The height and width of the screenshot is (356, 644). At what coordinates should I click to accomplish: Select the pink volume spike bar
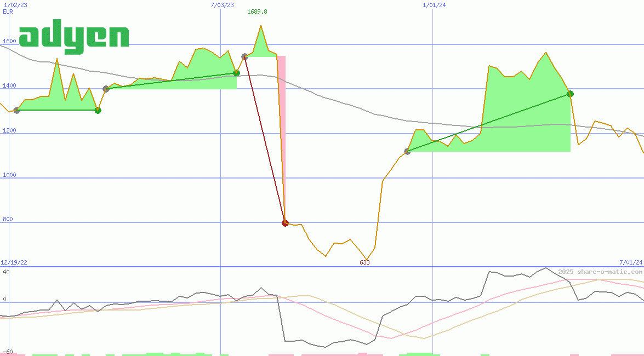click(x=283, y=137)
